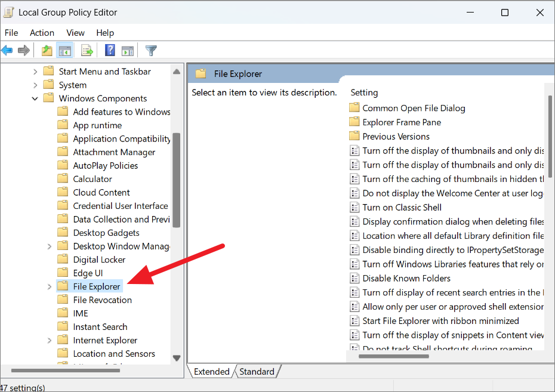Click the Calculator folder icon in tree

63,178
